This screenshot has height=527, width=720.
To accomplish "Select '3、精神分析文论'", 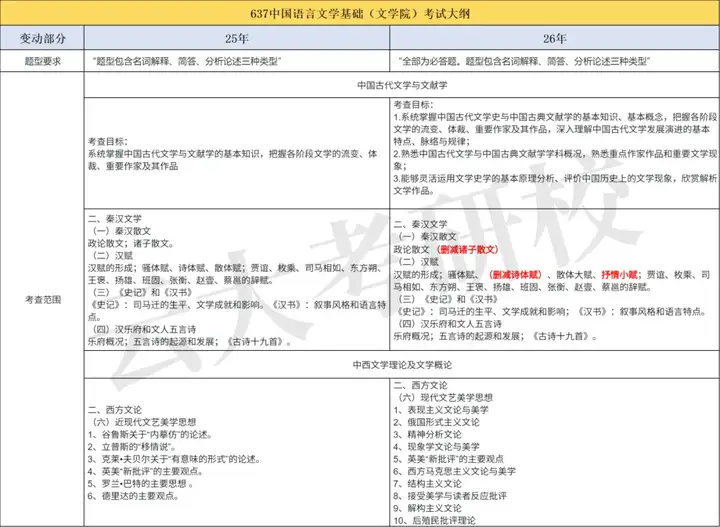I will coord(427,434).
